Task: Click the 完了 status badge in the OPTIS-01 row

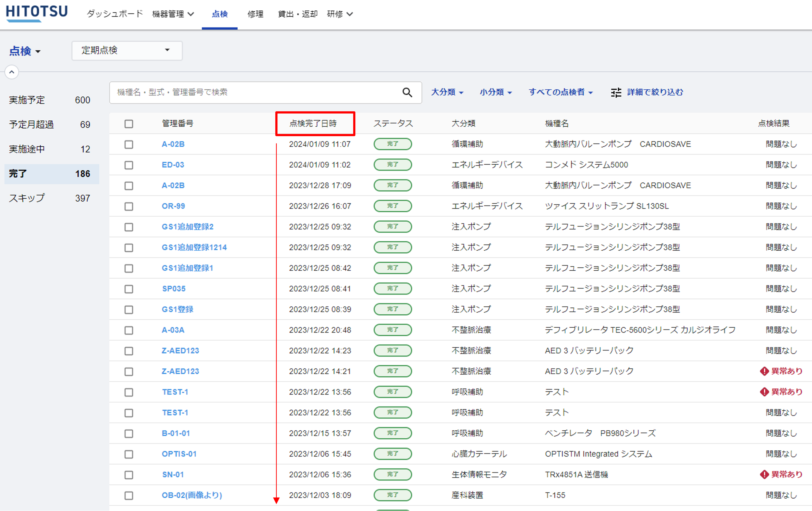Action: click(x=393, y=454)
